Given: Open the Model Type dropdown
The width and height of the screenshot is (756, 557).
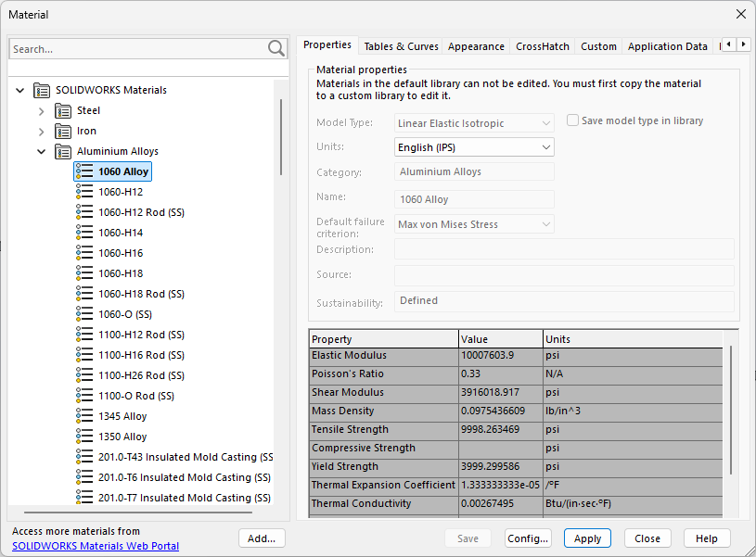Looking at the screenshot, I should coord(474,123).
